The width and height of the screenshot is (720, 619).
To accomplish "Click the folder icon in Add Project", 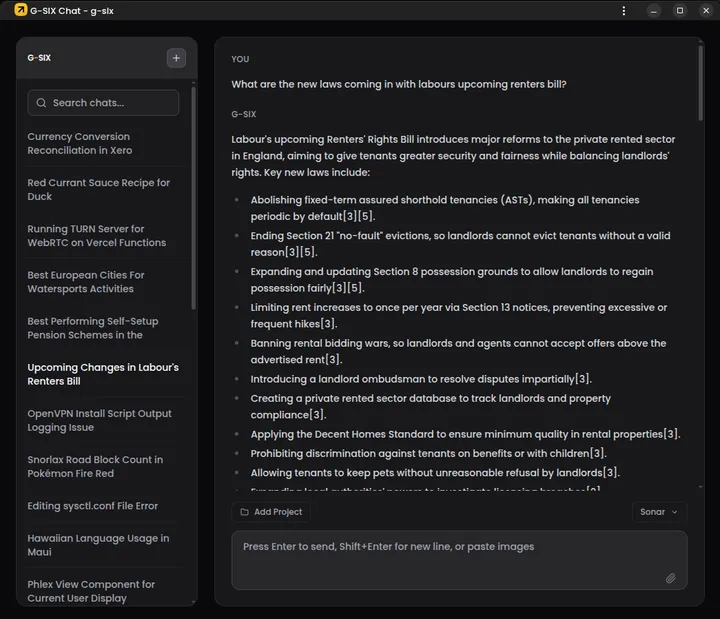I will pos(245,512).
